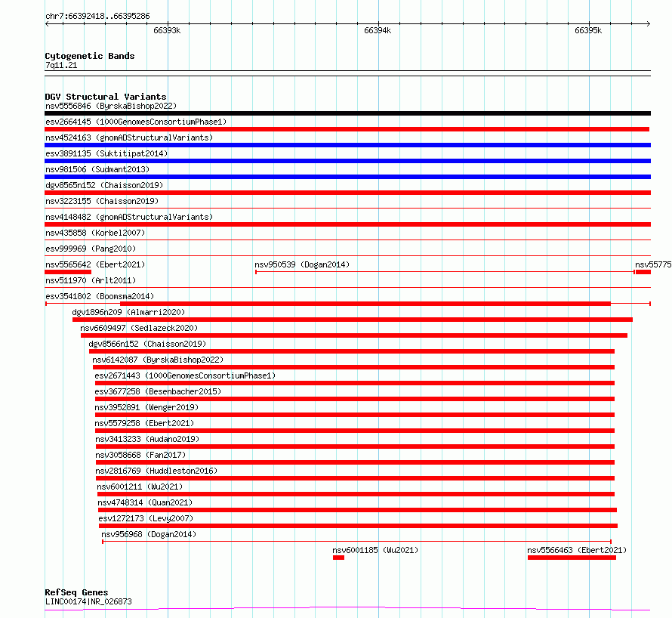The width and height of the screenshot is (672, 618).
Task: Click the chr7:66392418..66395286 region label
Action: [97, 17]
